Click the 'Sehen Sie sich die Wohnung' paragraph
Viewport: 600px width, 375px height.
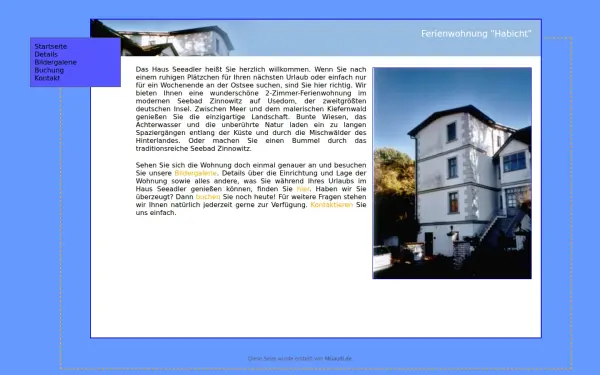click(x=251, y=189)
